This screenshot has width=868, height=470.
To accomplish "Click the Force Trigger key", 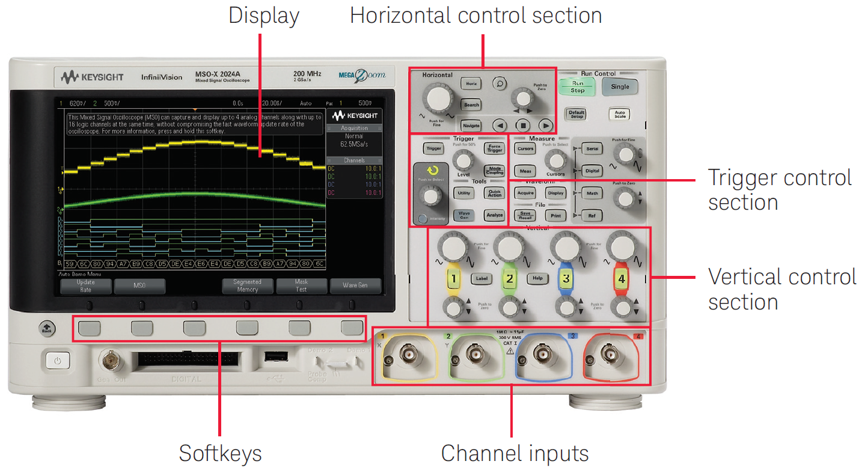I will point(494,148).
